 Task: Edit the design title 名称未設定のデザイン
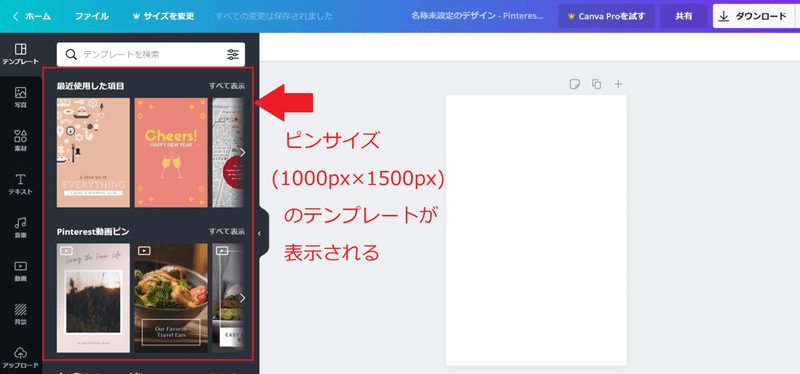click(478, 16)
